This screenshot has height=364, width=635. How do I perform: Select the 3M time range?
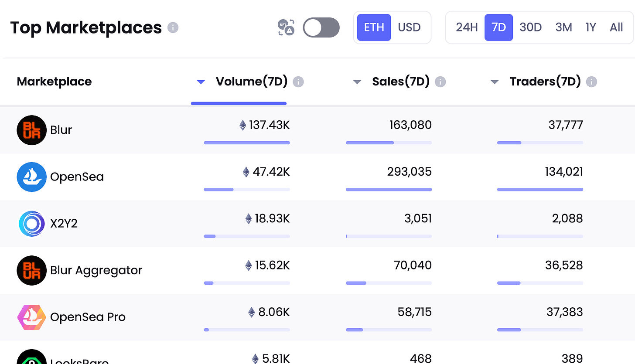pos(563,27)
